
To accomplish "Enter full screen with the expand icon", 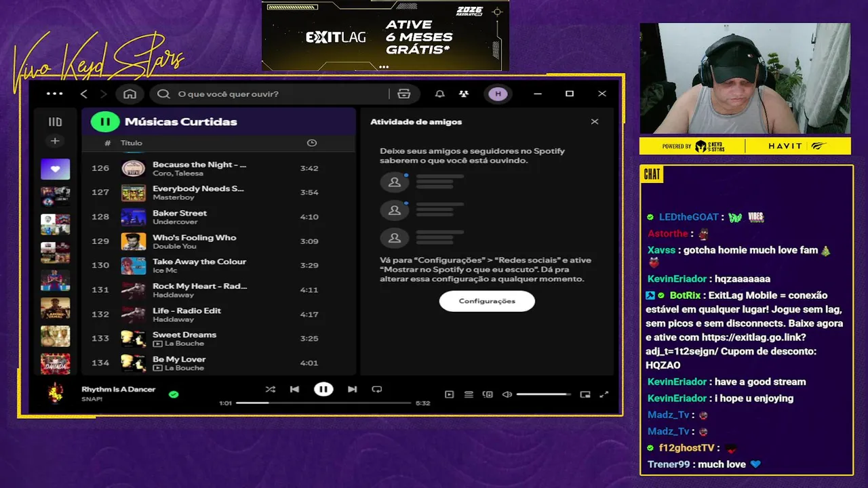I will (604, 394).
